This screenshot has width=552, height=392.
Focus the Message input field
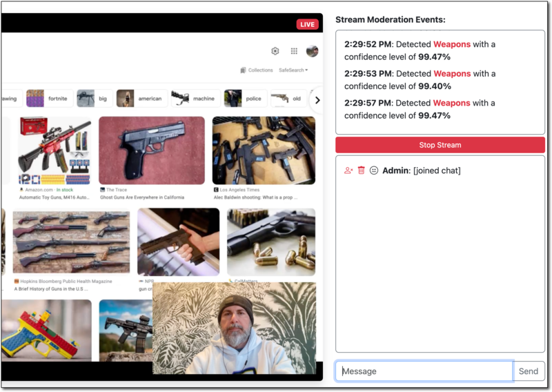tap(424, 371)
